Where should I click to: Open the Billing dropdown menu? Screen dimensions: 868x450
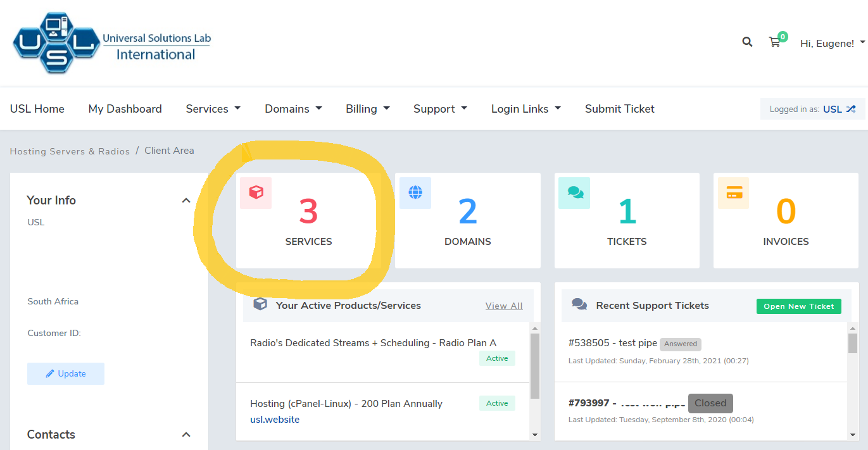click(x=367, y=109)
